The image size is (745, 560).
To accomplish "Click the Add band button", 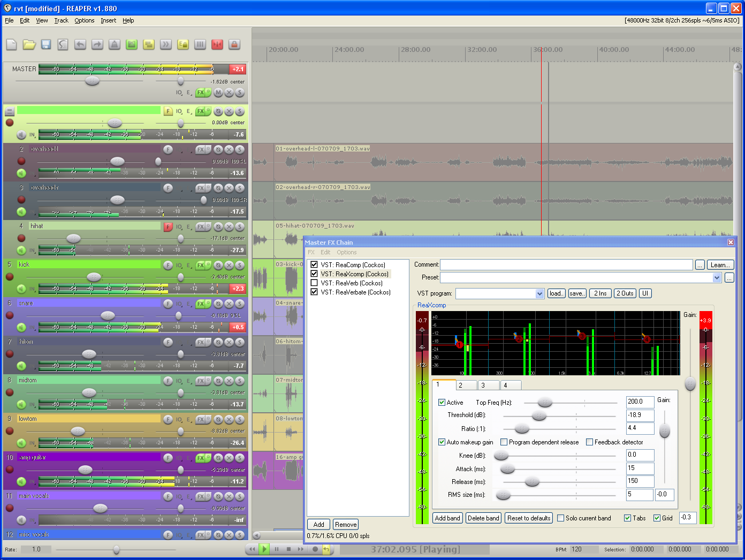I will coord(447,518).
